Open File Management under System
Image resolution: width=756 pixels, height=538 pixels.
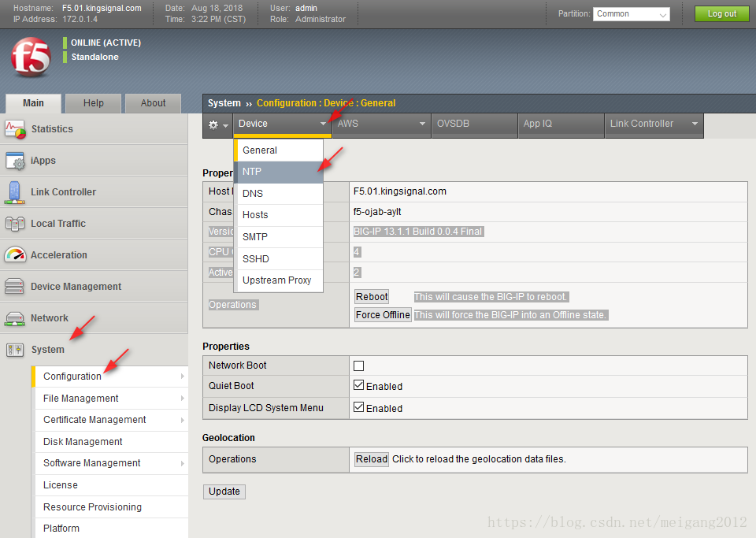point(111,399)
